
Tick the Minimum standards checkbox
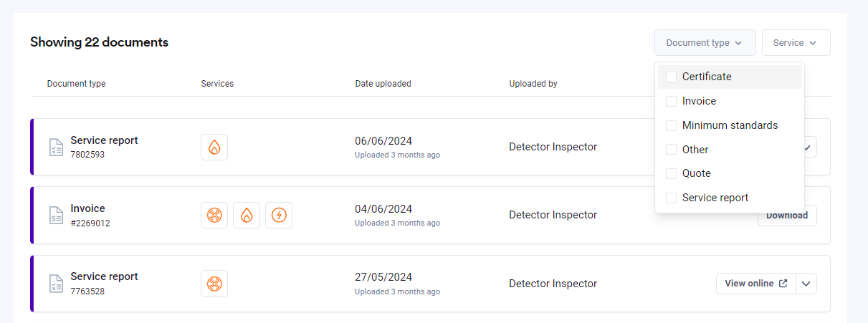[x=672, y=125]
